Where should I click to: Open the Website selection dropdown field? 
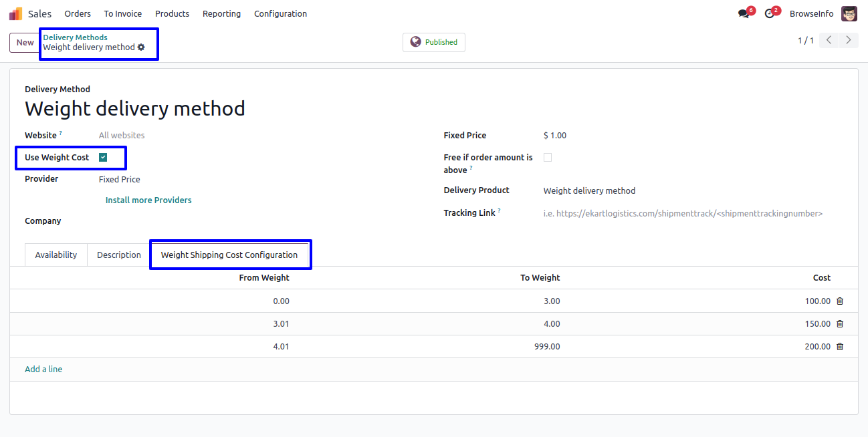201,136
